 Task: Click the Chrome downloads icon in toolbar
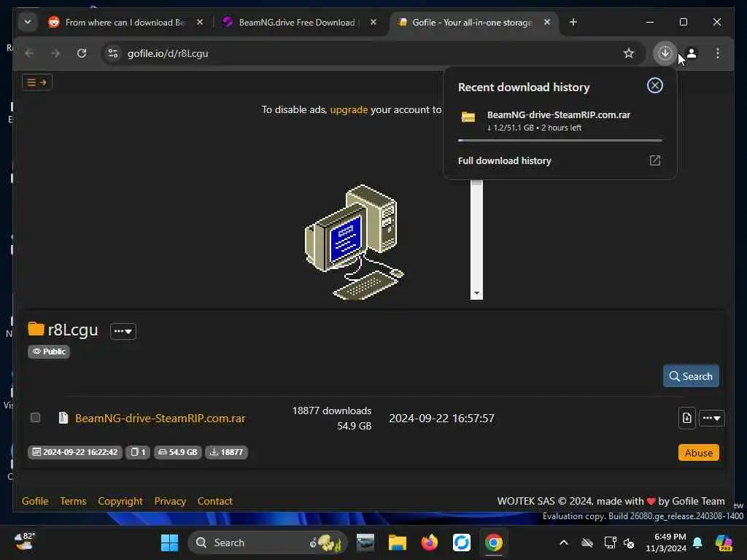[665, 52]
